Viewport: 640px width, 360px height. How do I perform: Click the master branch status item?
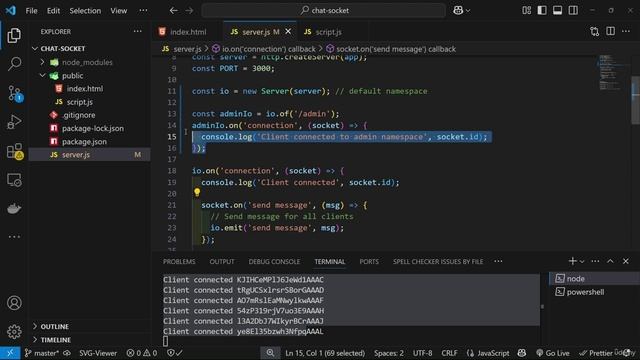(42, 353)
